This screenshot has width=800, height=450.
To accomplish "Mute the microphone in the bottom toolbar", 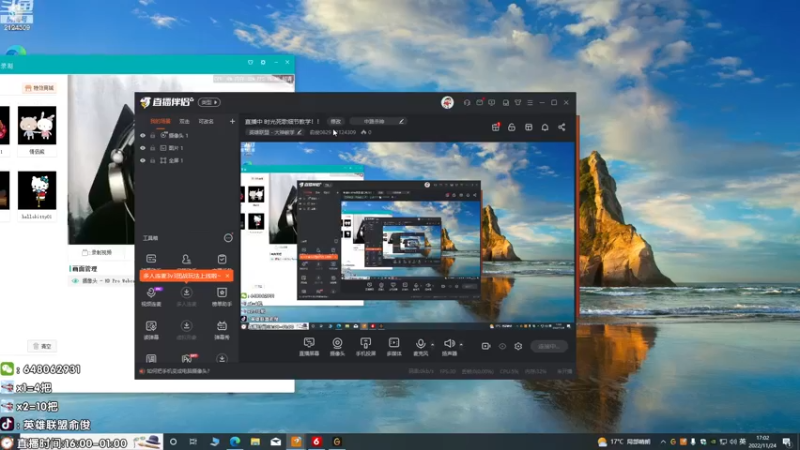I will pyautogui.click(x=420, y=346).
